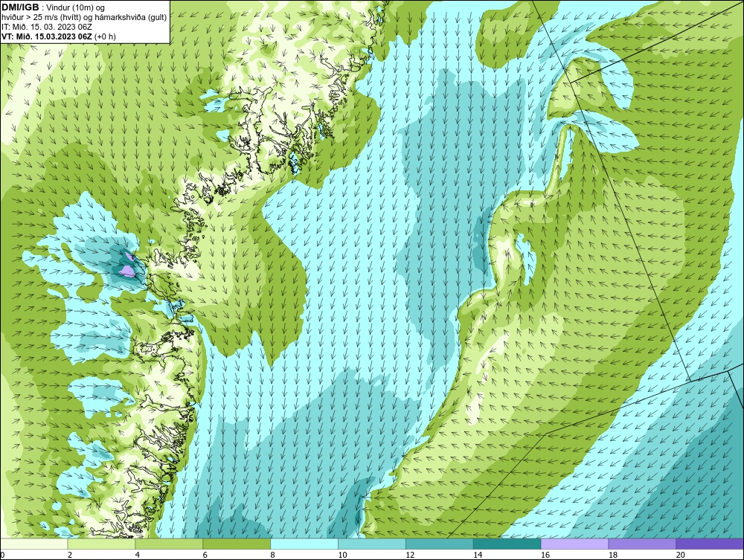Click the purple high-wind patch on map

pos(126,270)
